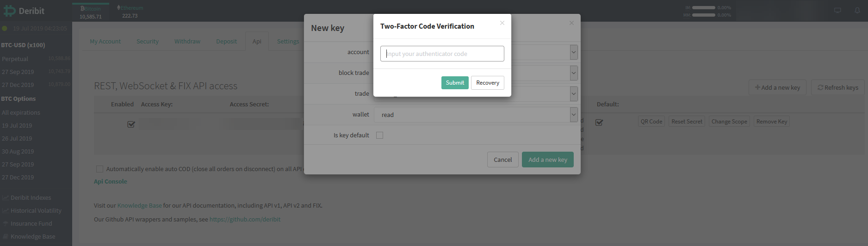Show the QR Code for the key

pyautogui.click(x=651, y=122)
